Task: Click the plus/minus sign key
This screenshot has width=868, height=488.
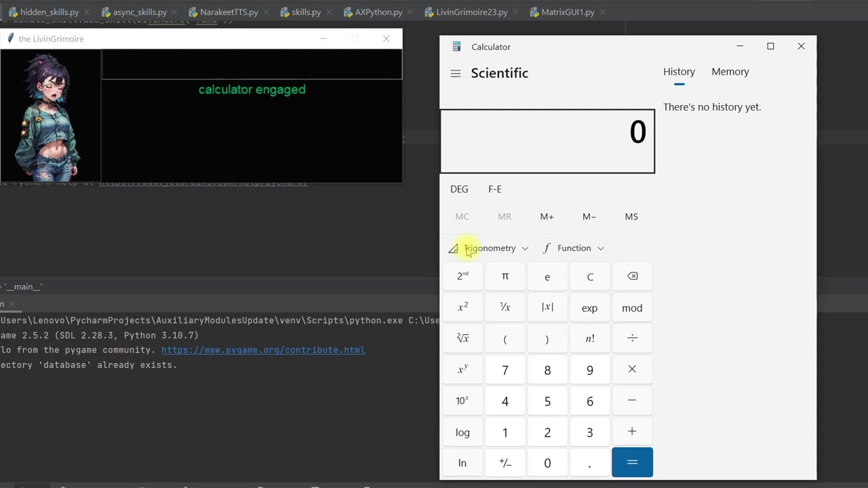Action: pos(505,463)
